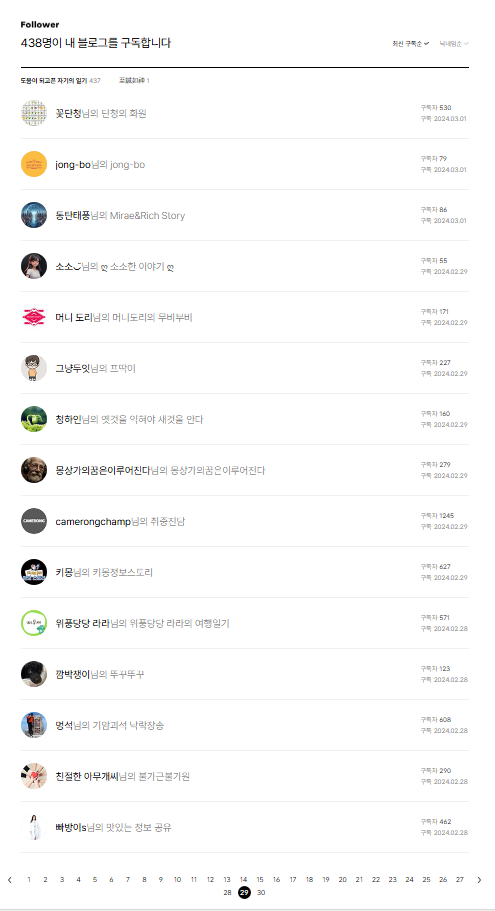Click 위풍당당 라라's green ring avatar
Viewport: 495px width, 911px height.
[x=34, y=623]
